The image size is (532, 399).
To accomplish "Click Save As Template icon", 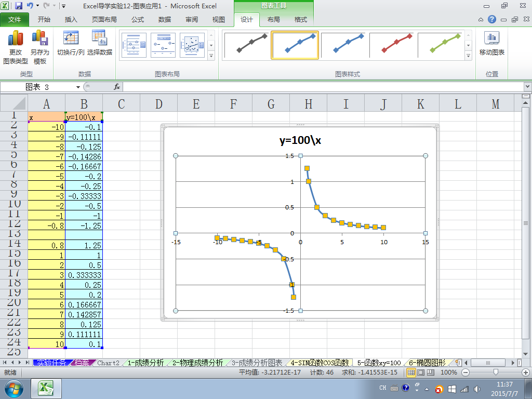I will [39, 47].
